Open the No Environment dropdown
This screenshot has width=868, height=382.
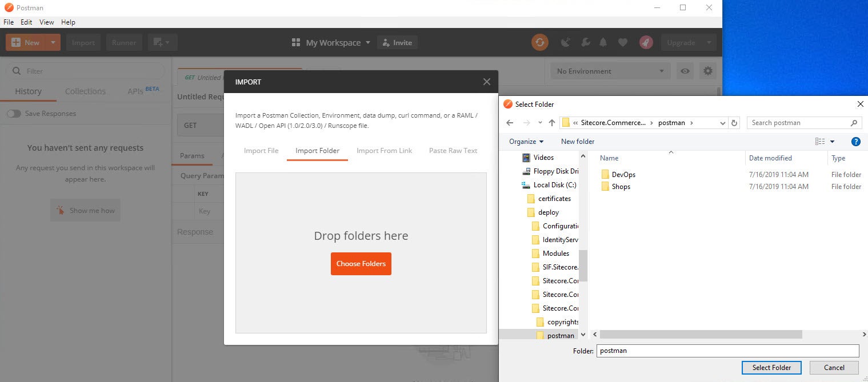click(x=610, y=71)
